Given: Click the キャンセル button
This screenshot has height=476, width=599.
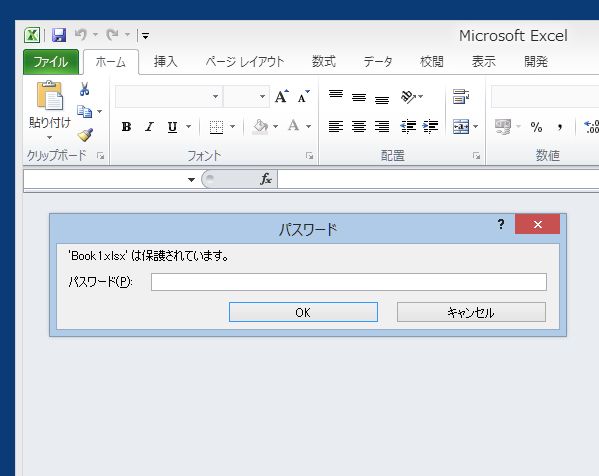Looking at the screenshot, I should coord(471,312).
